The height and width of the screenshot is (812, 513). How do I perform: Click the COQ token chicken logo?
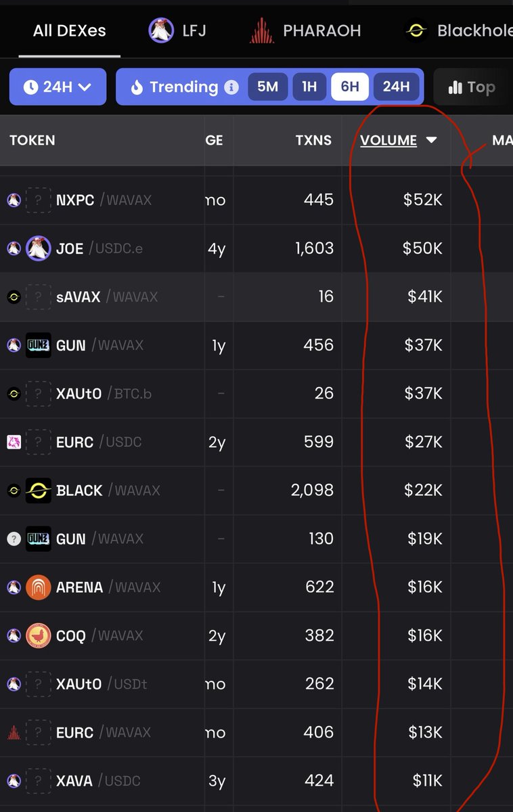click(x=39, y=635)
